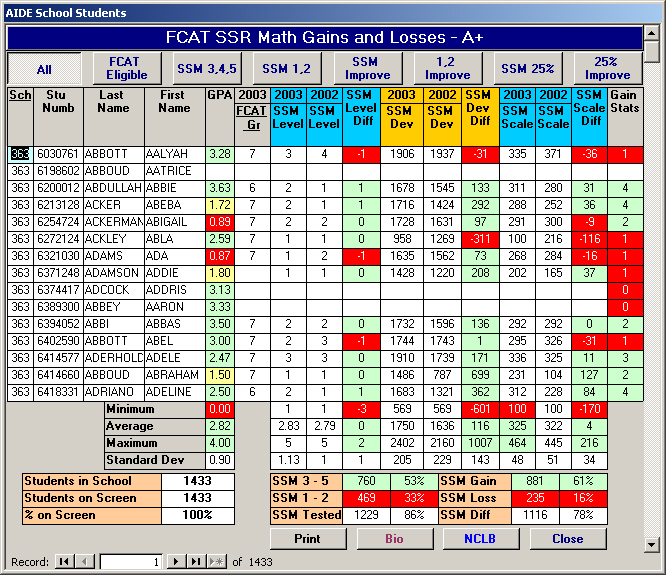666x575 pixels.
Task: Jump to last record navigation icon
Action: pyautogui.click(x=195, y=561)
